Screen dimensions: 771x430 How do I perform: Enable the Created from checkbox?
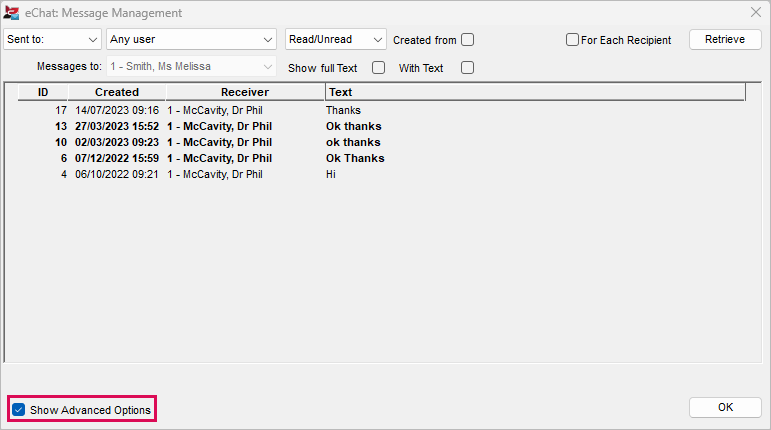point(468,40)
